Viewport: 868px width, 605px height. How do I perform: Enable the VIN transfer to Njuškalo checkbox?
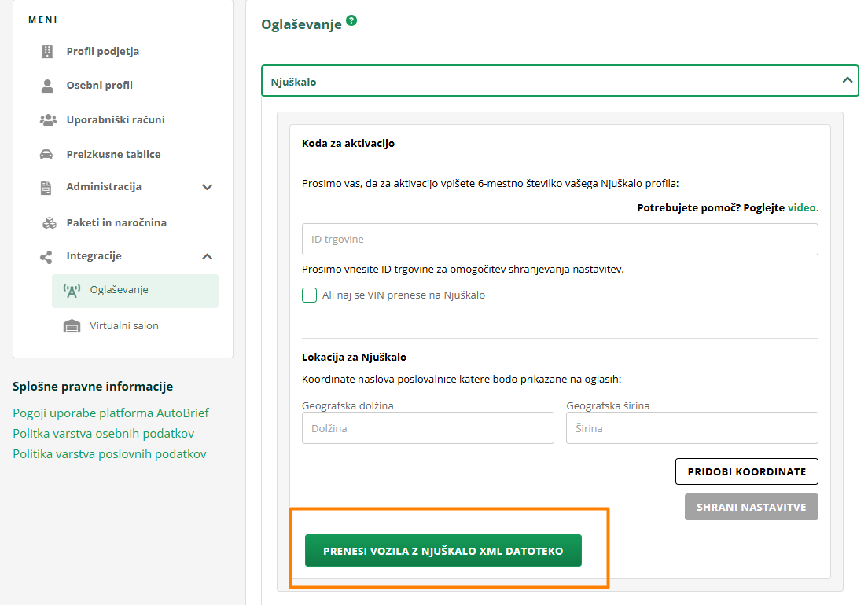(x=309, y=295)
